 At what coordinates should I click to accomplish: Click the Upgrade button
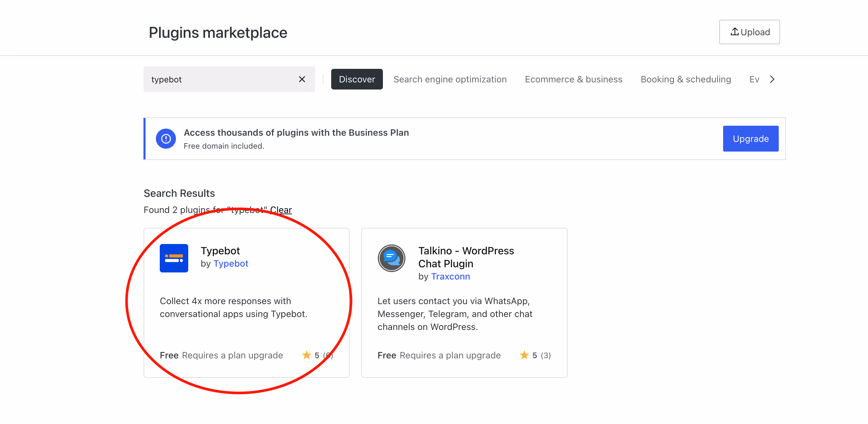point(750,138)
